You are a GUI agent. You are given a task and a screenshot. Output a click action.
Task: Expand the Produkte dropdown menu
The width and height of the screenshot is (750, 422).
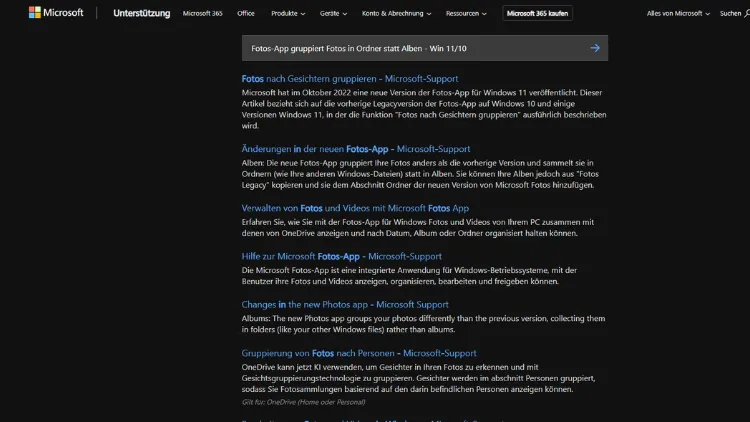coord(289,14)
